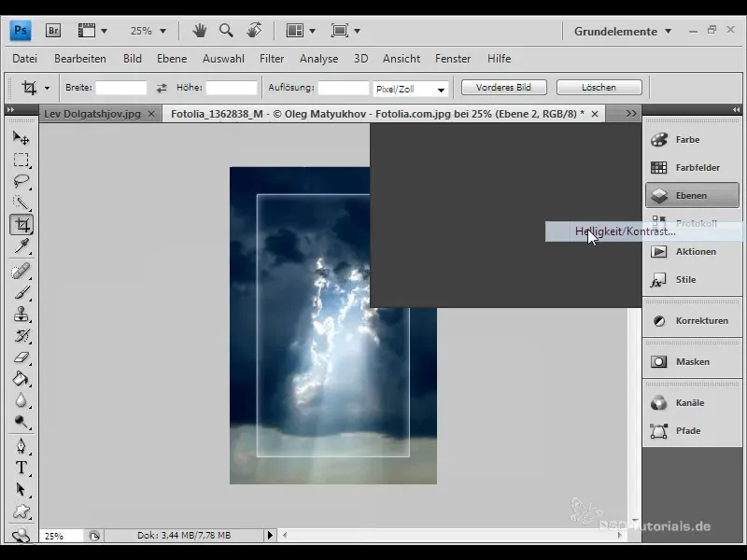This screenshot has width=747, height=560.
Task: Open the Kanäle panel
Action: (x=692, y=403)
